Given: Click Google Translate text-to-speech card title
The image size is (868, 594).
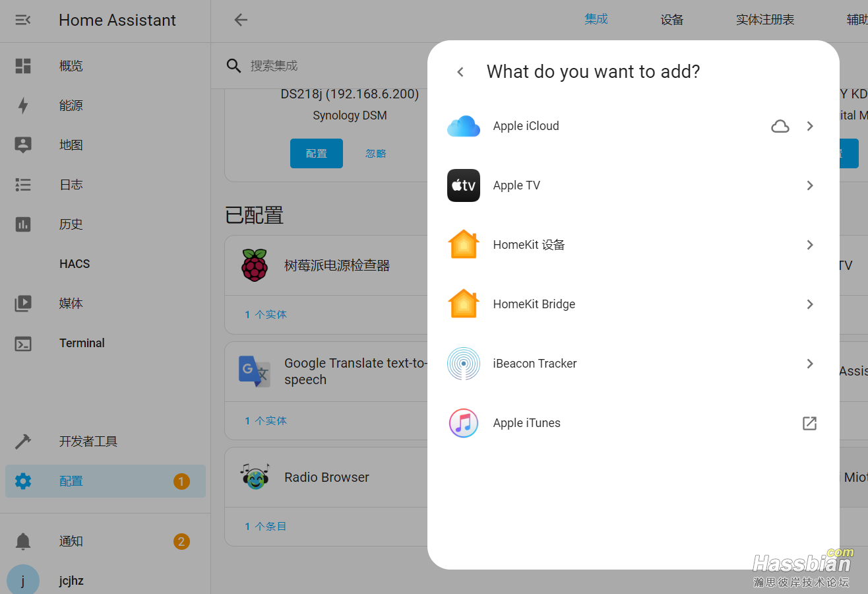Looking at the screenshot, I should [356, 372].
